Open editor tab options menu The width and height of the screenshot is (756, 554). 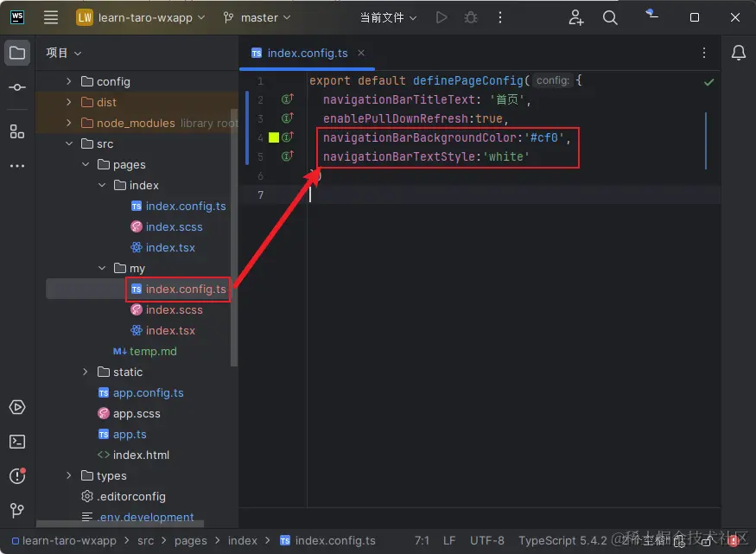pyautogui.click(x=704, y=53)
